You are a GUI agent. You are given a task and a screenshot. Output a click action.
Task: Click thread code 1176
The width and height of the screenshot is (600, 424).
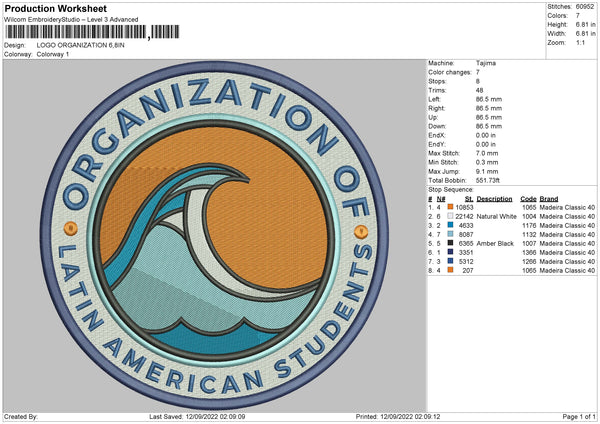click(529, 225)
